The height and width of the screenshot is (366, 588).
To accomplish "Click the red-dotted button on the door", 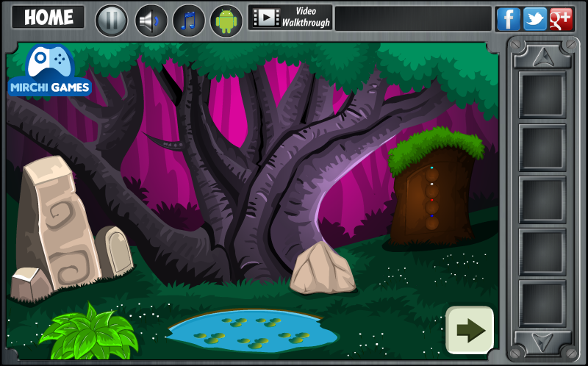I will point(432,207).
